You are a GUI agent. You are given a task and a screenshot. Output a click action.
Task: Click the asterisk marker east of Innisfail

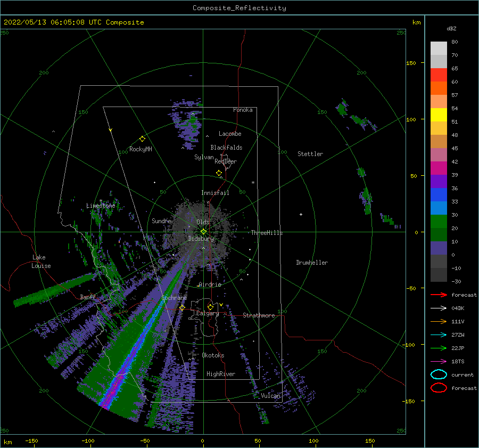[x=253, y=183]
